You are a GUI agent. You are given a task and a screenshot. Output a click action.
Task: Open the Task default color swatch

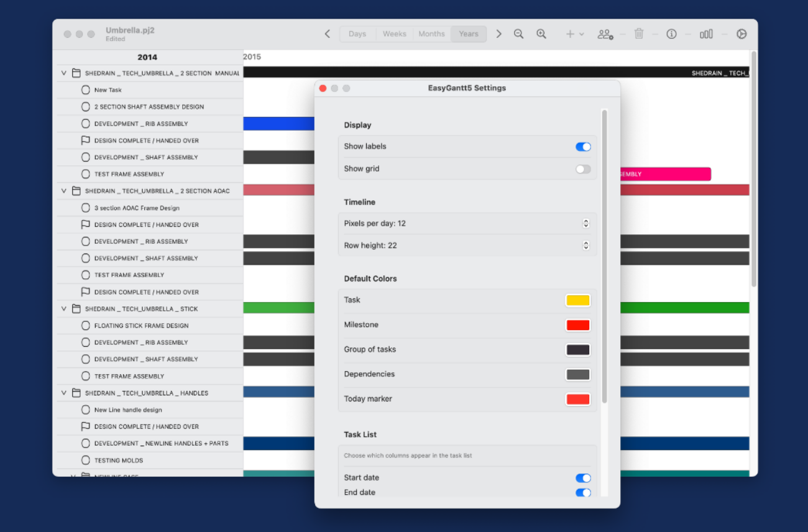pos(578,300)
